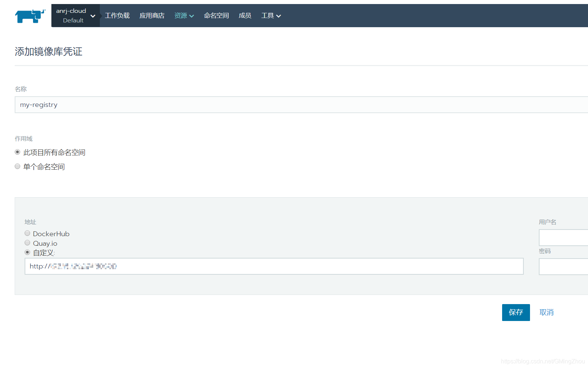Choose Quay.io as registry address
588x368 pixels.
pyautogui.click(x=27, y=243)
